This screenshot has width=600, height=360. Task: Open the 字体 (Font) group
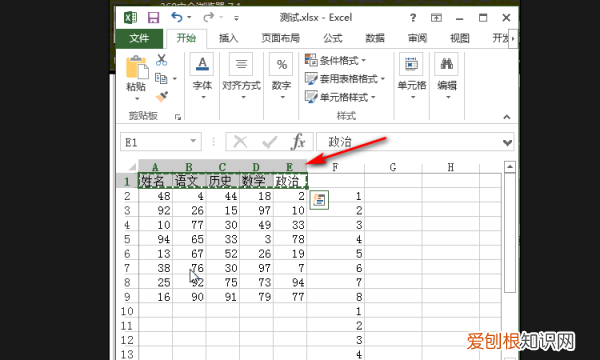(202, 77)
